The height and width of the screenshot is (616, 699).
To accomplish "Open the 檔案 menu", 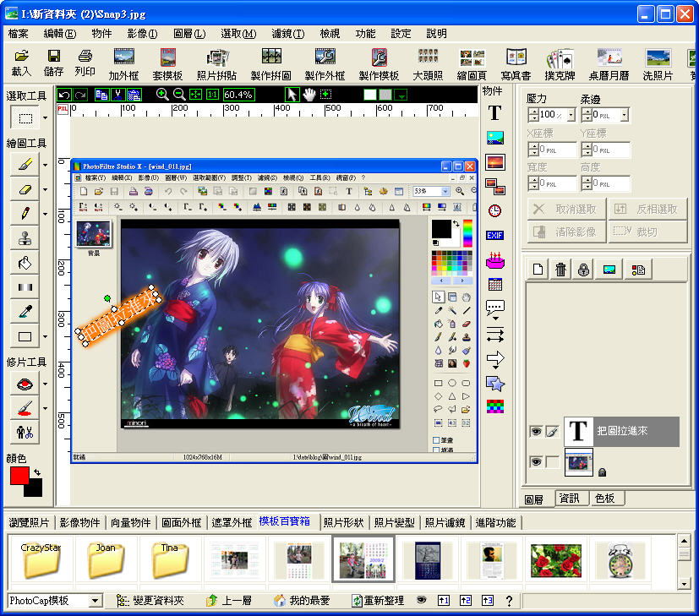I will (19, 34).
